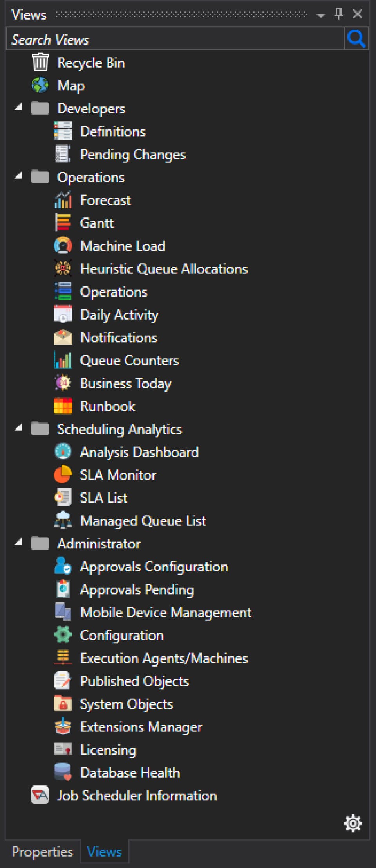Toggle the auto-hide pin for Views panel

(x=339, y=14)
